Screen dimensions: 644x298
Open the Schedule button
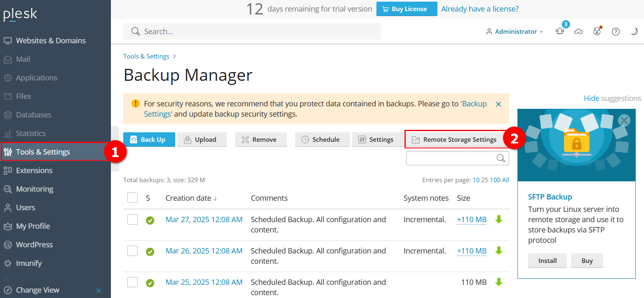tap(322, 139)
